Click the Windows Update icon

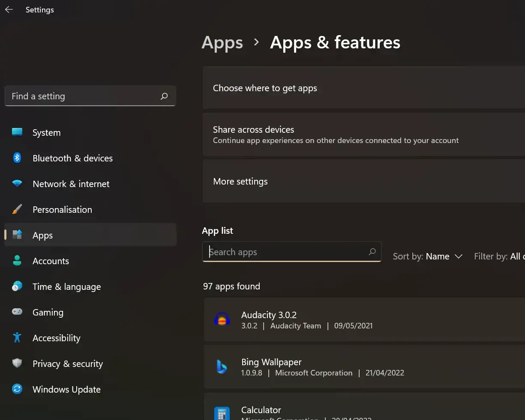pos(17,389)
